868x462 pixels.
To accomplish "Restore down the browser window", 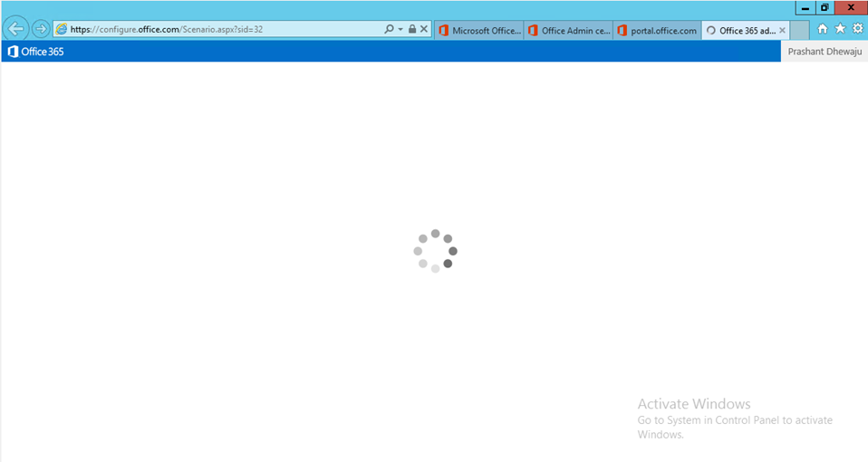I will coord(825,8).
